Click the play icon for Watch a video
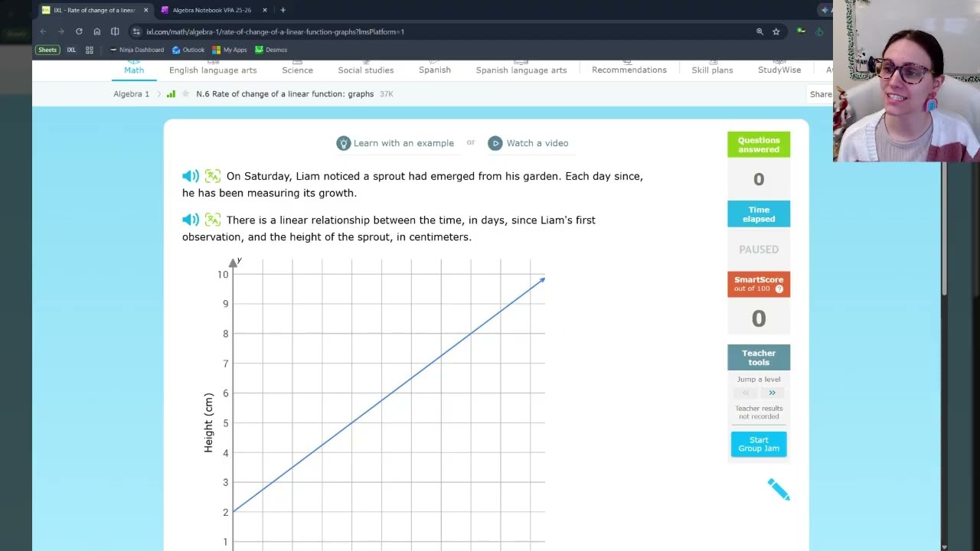Viewport: 980px width, 551px height. 495,143
